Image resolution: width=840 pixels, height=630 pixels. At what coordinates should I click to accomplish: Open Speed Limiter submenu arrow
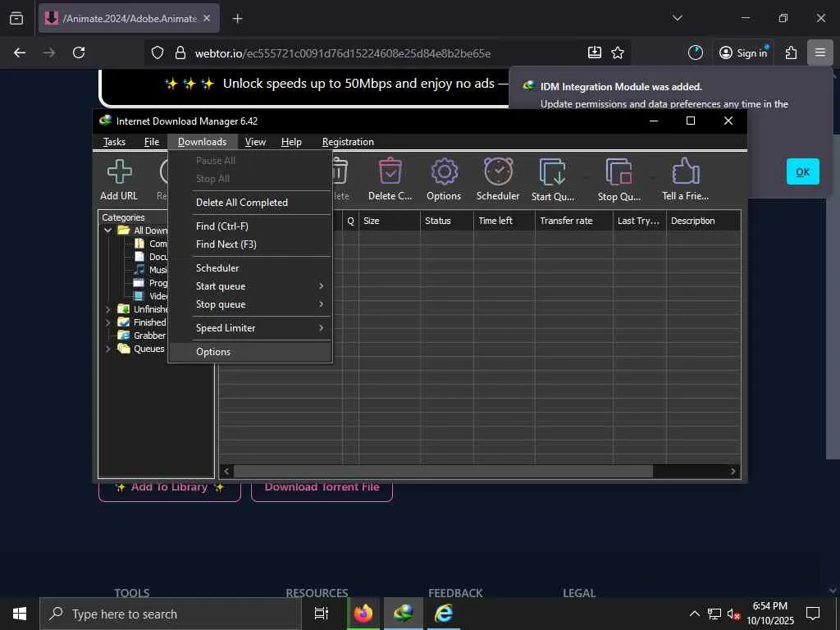pos(321,328)
